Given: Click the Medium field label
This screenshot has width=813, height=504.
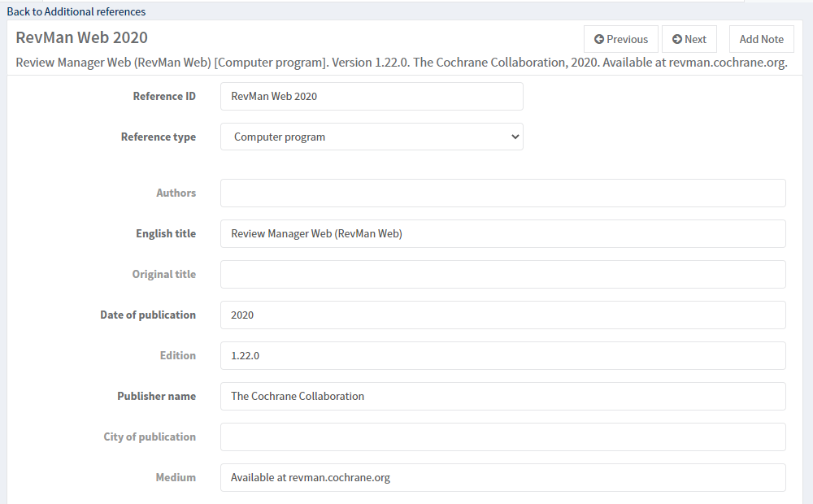Looking at the screenshot, I should pyautogui.click(x=176, y=477).
